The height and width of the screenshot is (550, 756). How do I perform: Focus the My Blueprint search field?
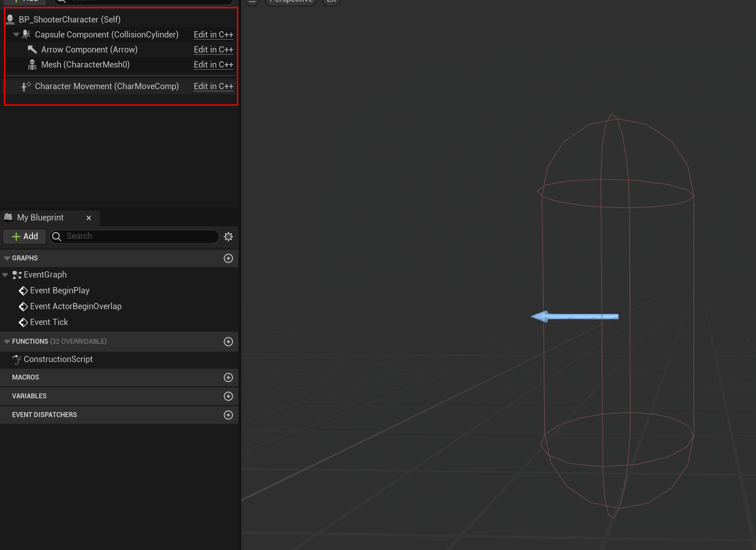coord(134,236)
